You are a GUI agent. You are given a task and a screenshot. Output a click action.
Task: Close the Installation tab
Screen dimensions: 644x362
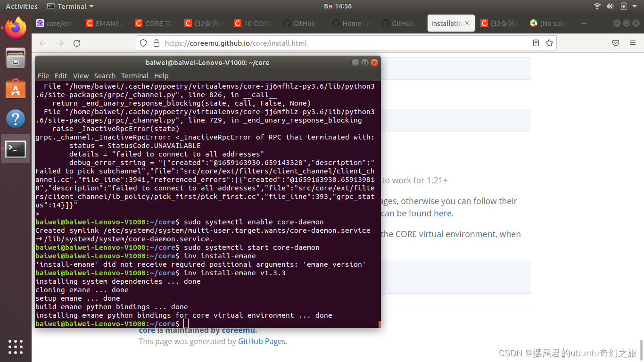pyautogui.click(x=467, y=23)
